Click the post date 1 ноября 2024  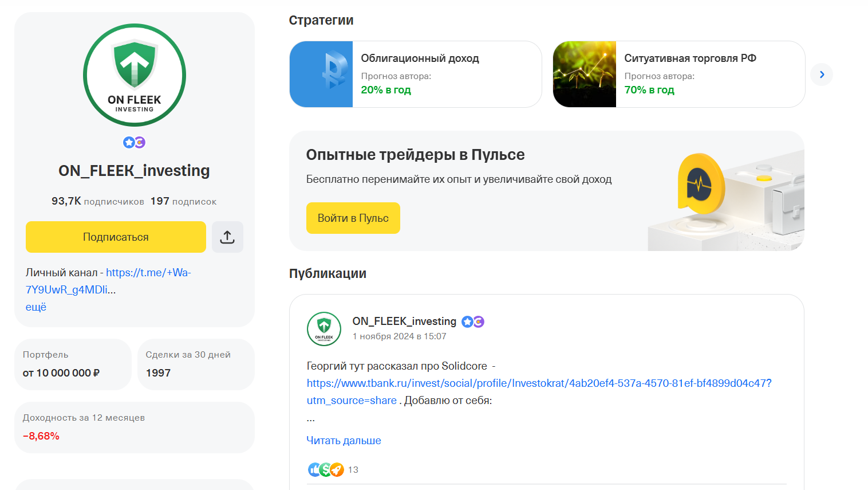(x=399, y=336)
